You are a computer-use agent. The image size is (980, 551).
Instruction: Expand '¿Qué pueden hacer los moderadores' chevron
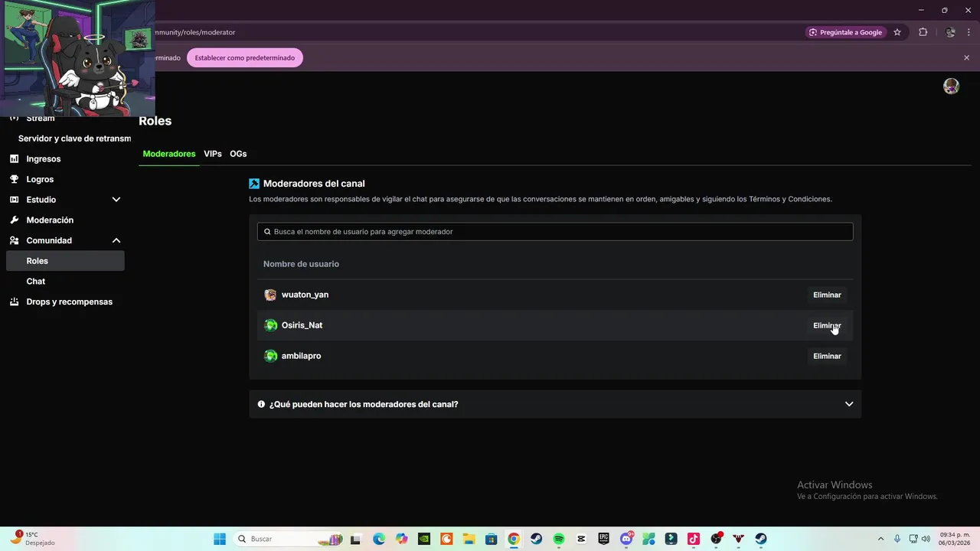click(848, 404)
